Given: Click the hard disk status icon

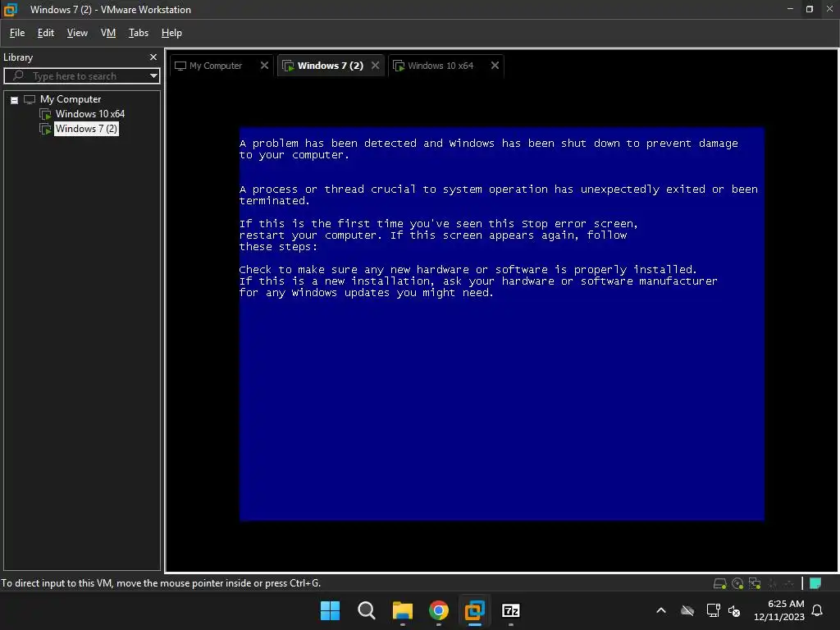Looking at the screenshot, I should (x=720, y=583).
